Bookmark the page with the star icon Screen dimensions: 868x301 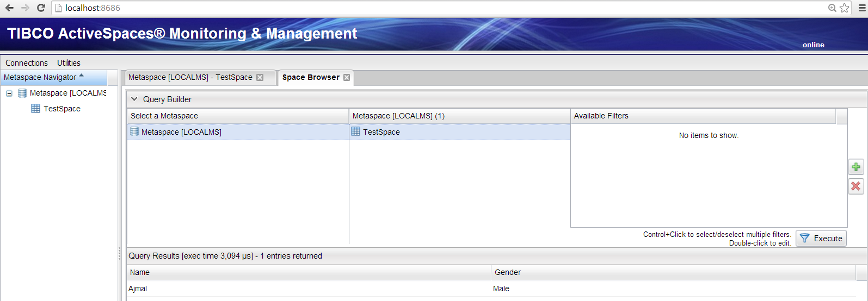pyautogui.click(x=844, y=8)
